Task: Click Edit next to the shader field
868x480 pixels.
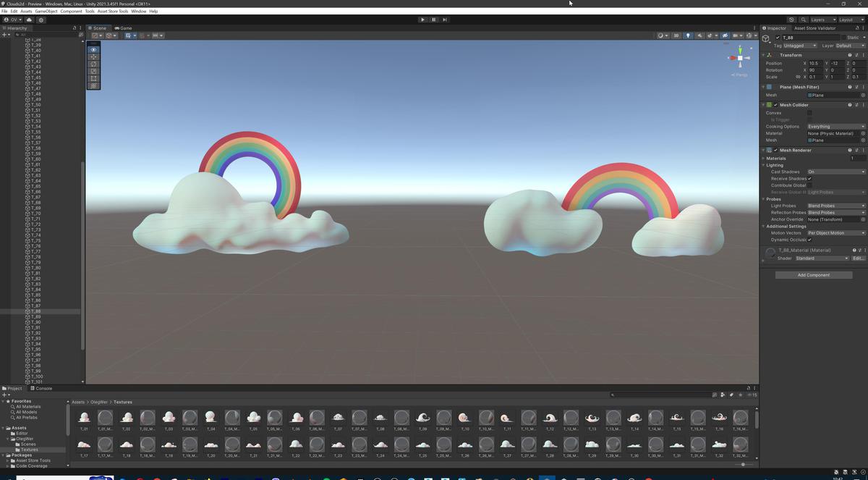Action: pos(858,258)
